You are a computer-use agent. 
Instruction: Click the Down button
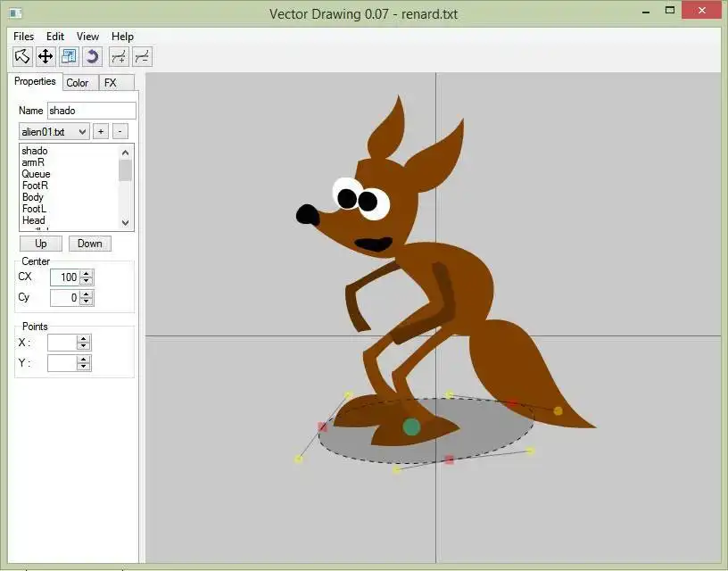(x=90, y=244)
